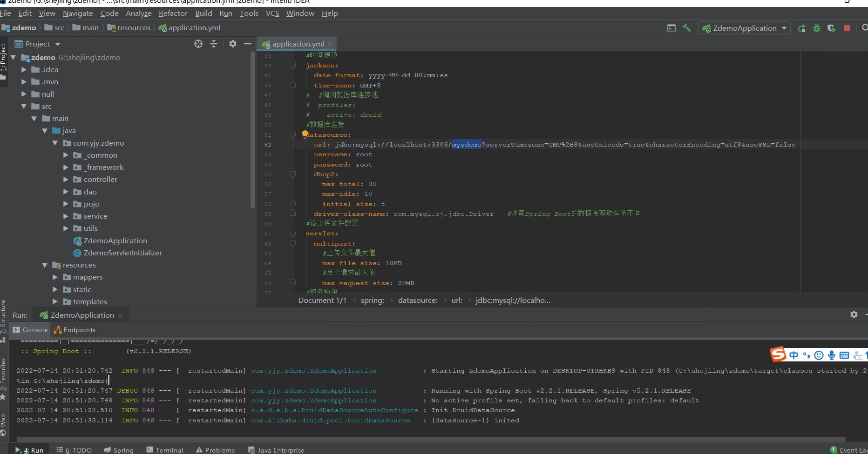868x454 pixels.
Task: Expand the controller package folder
Action: tap(66, 180)
